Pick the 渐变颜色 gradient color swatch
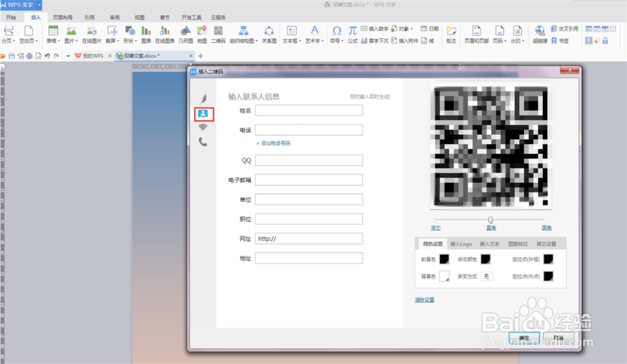 point(485,259)
